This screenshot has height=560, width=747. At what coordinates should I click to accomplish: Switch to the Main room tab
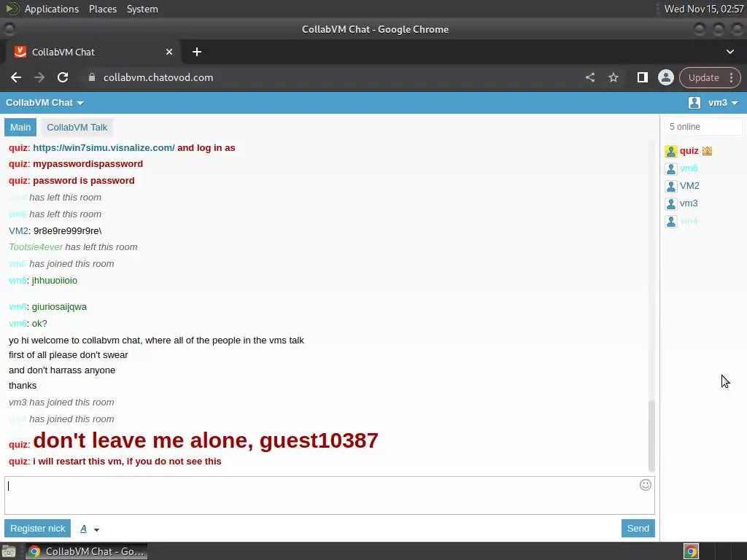coord(20,127)
